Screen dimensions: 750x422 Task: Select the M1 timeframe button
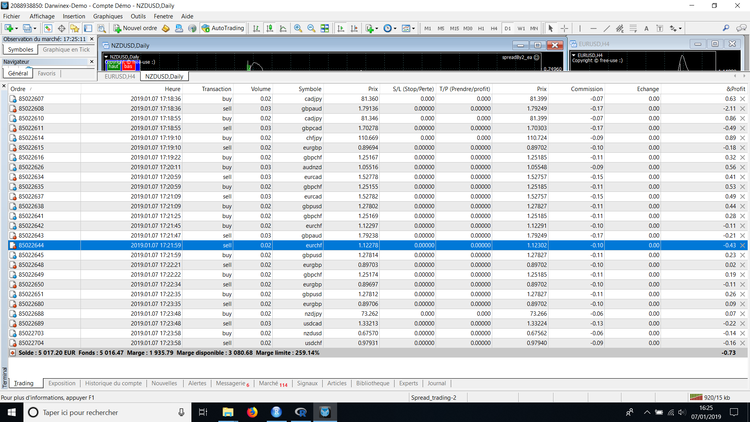point(428,28)
